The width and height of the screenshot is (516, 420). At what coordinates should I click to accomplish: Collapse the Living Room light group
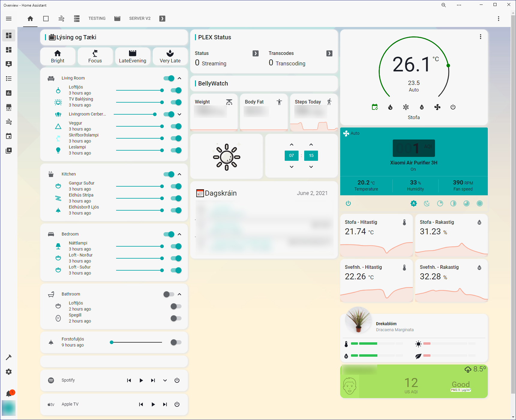(179, 78)
